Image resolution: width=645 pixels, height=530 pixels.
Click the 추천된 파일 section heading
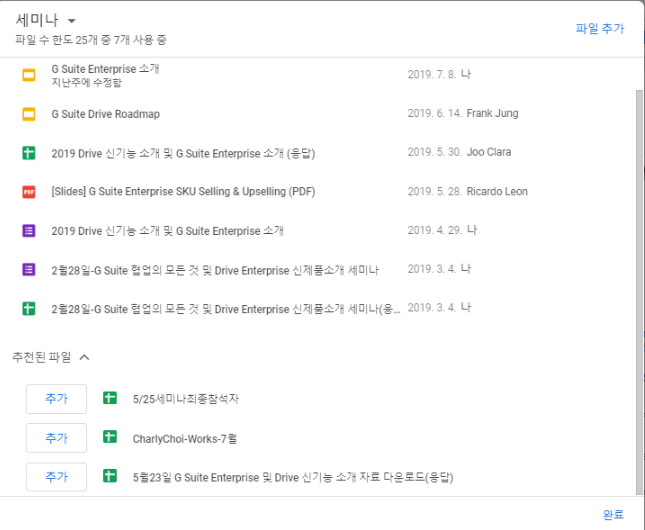(x=42, y=357)
